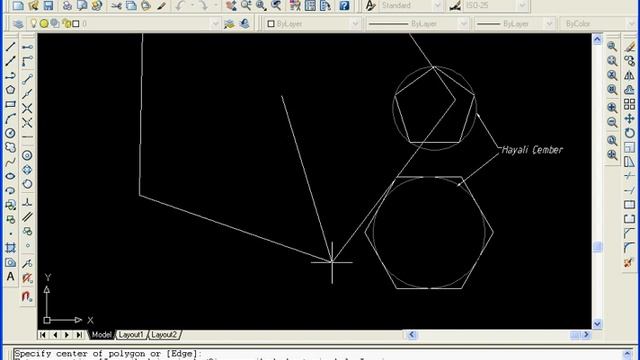This screenshot has height=360, width=640.
Task: Expand the layer list dropdown arrow
Action: (215, 24)
